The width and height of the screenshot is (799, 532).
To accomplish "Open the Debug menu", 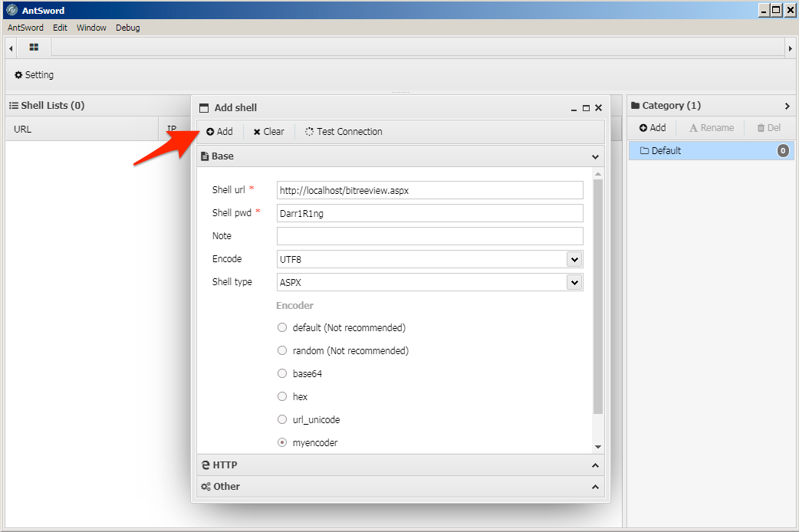I will point(127,28).
